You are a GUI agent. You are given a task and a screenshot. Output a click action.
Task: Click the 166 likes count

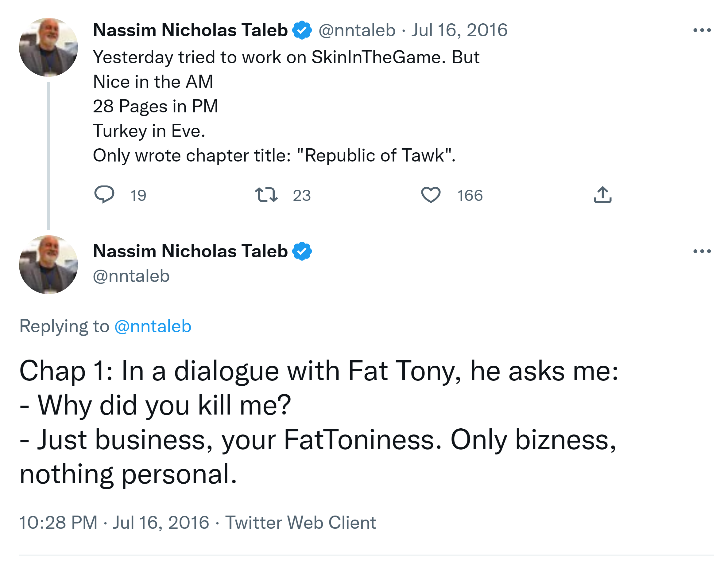click(x=470, y=196)
